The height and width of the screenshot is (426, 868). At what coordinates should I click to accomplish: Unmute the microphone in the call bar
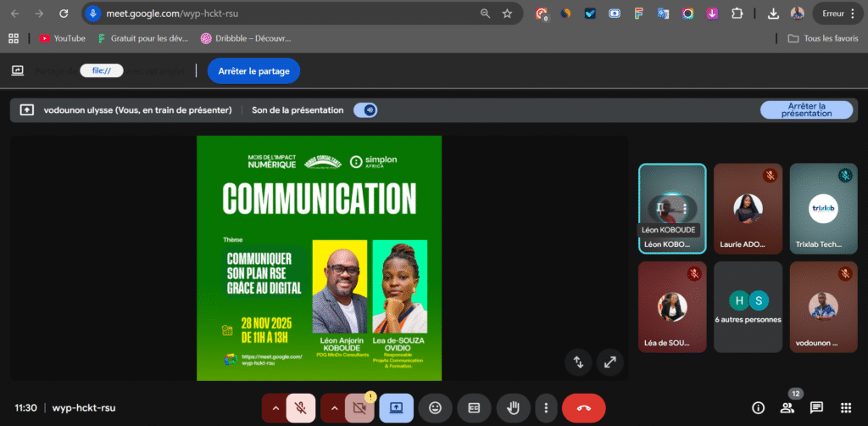[x=301, y=408]
